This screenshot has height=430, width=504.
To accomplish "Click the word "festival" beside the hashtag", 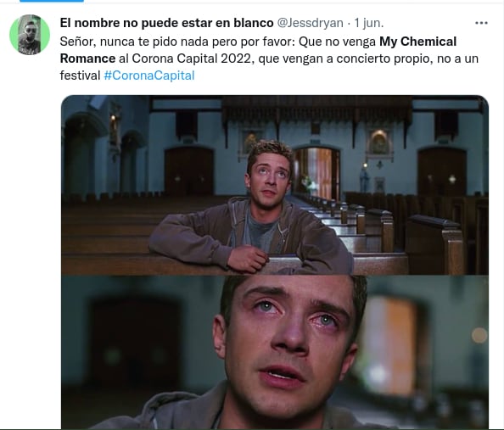I will click(x=80, y=75).
